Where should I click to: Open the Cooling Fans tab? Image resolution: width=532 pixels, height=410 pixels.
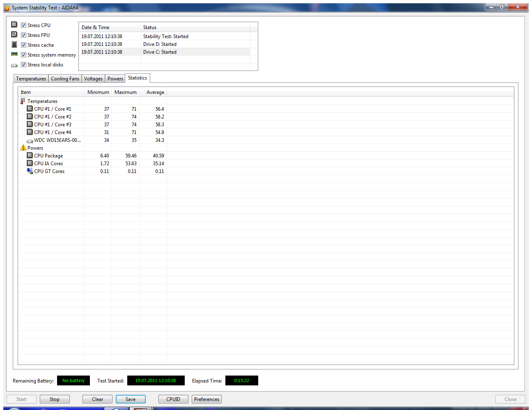point(65,79)
